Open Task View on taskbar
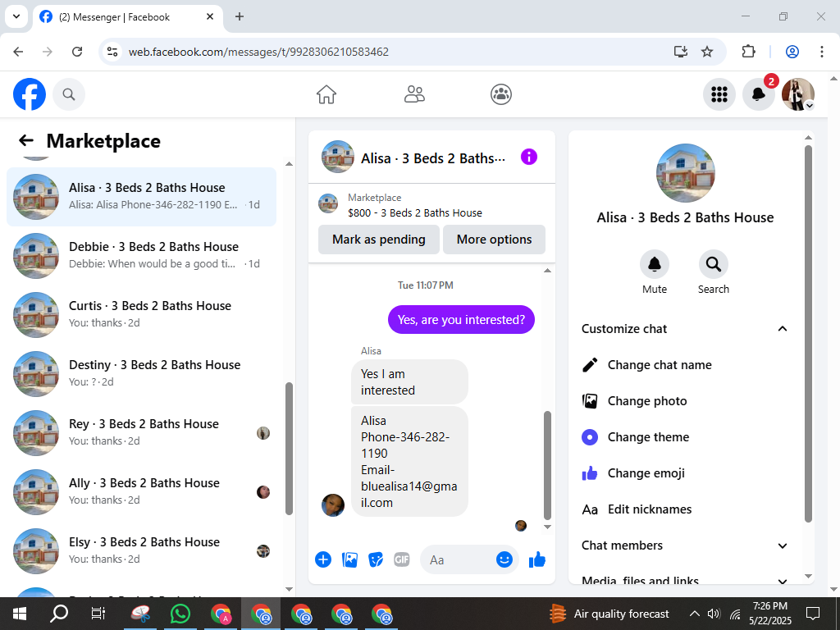The height and width of the screenshot is (630, 840). pos(98,614)
